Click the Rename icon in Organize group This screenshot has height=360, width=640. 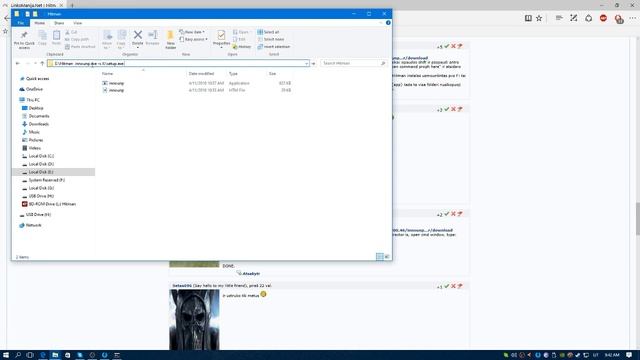pyautogui.click(x=153, y=38)
